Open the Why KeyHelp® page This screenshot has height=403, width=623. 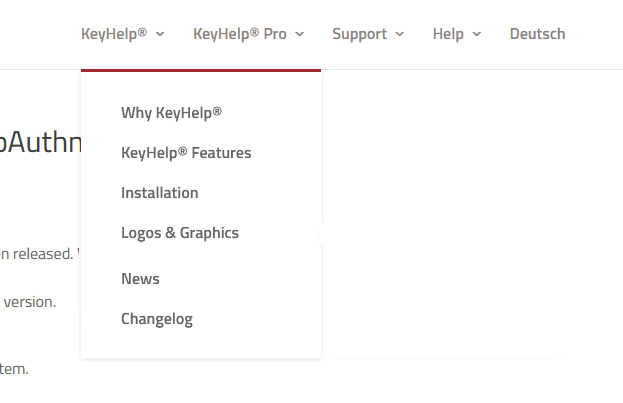[171, 113]
